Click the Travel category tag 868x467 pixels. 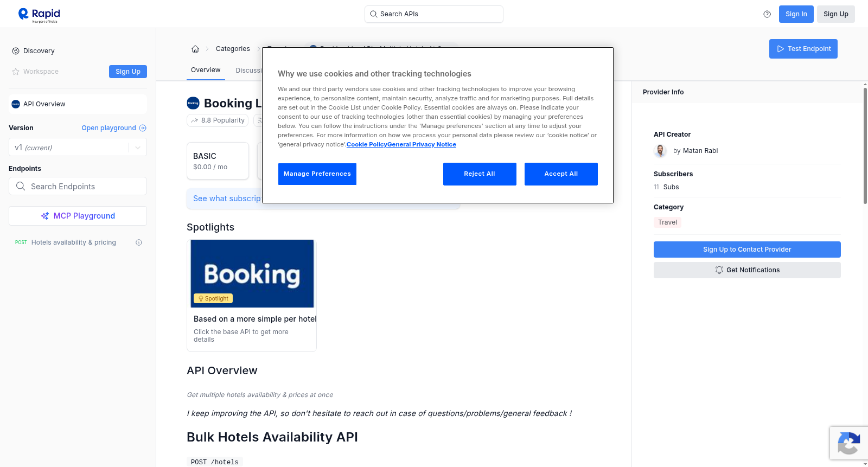coord(667,222)
